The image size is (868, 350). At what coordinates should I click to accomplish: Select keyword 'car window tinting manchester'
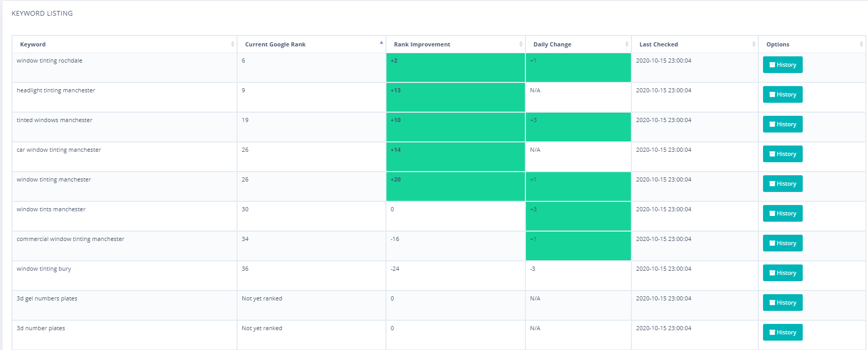(x=58, y=150)
